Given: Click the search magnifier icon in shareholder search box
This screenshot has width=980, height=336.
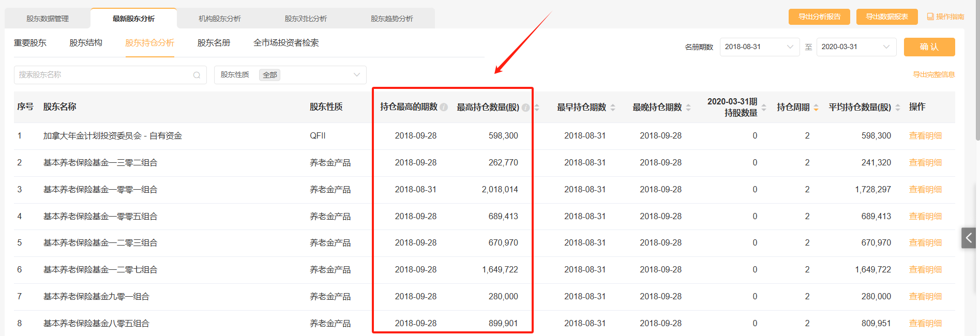Looking at the screenshot, I should point(197,75).
